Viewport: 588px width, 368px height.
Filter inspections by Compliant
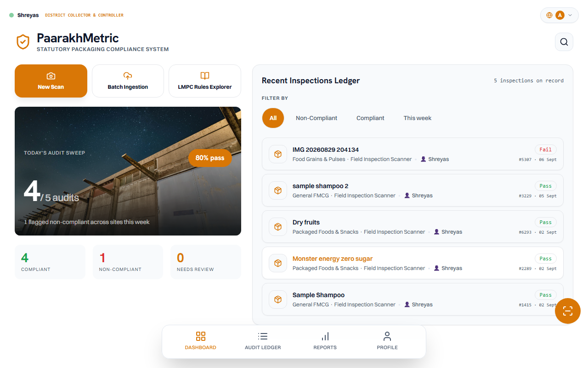coord(370,118)
